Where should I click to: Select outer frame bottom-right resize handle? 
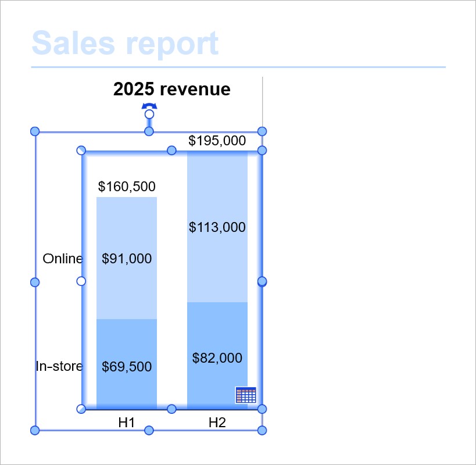(x=262, y=430)
